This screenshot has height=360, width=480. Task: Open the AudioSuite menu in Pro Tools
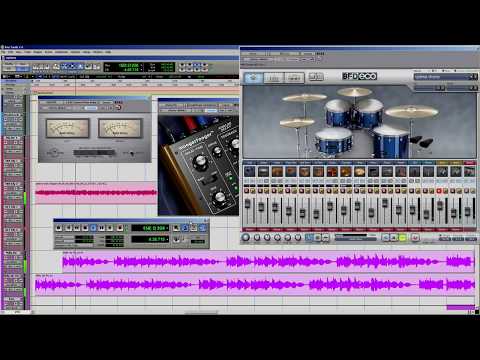61,52
